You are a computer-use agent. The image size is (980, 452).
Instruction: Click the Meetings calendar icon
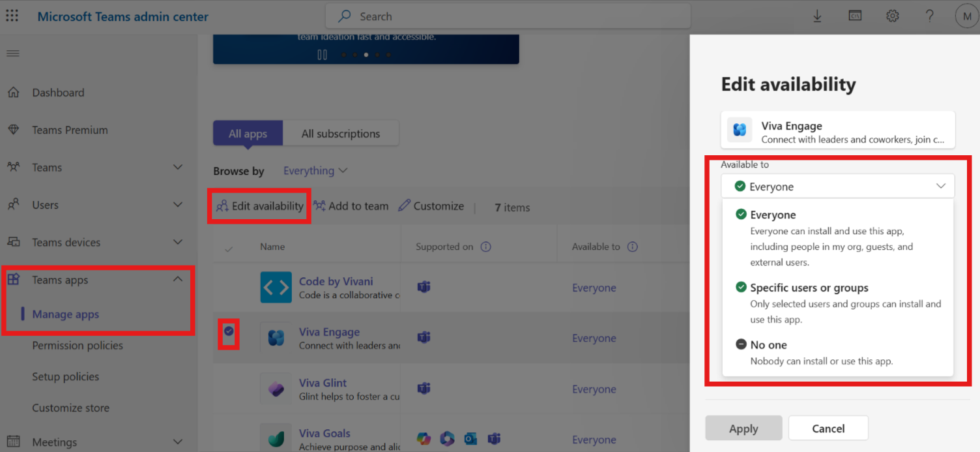[x=13, y=442]
